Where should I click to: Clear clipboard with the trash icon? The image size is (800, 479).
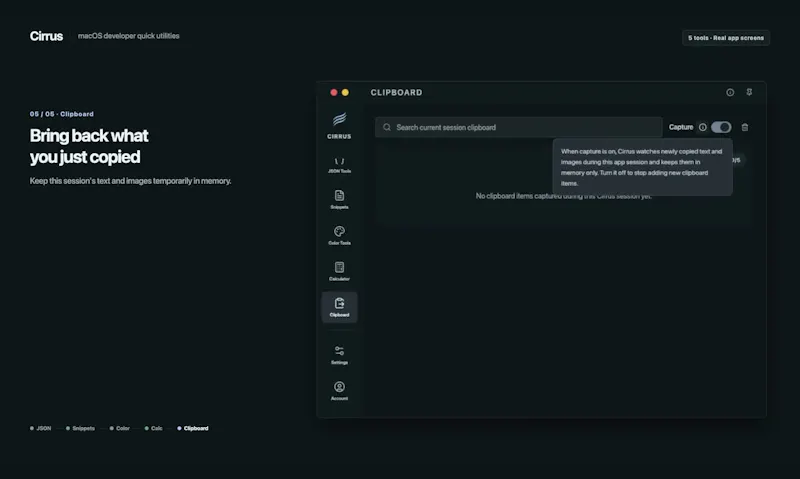click(745, 127)
